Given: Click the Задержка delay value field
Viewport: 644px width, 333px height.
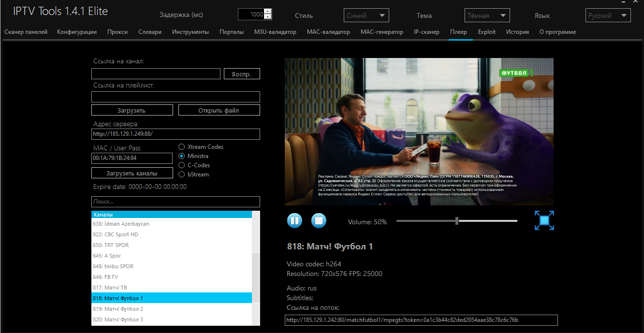Looking at the screenshot, I should (x=251, y=14).
